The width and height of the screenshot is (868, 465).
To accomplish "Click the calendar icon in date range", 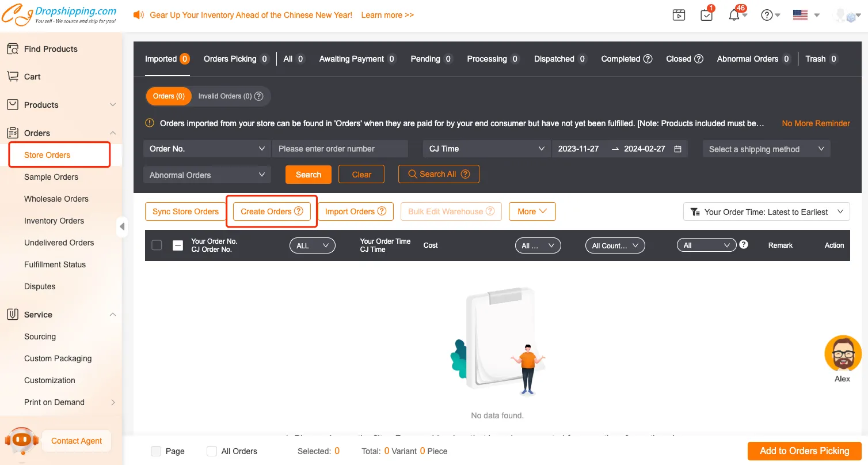I will pos(677,149).
